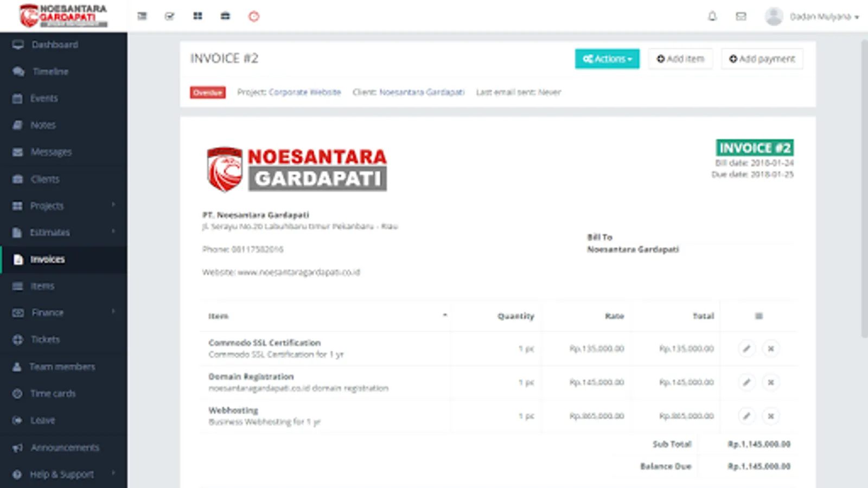Screen dimensions: 868x488
Task: Open the Actions dropdown button
Action: click(x=607, y=59)
